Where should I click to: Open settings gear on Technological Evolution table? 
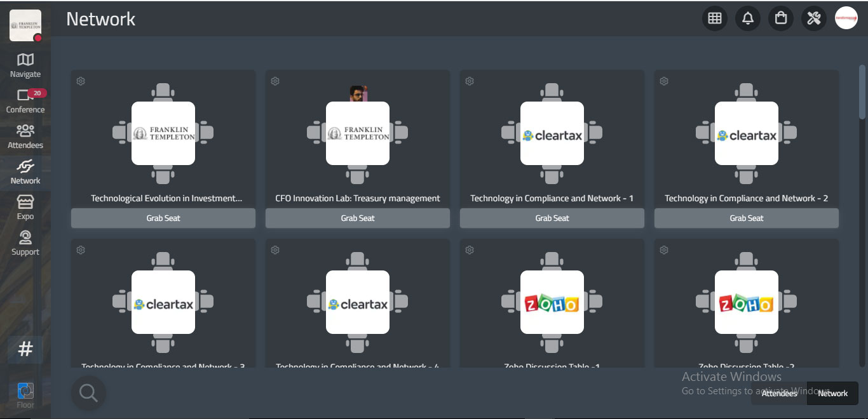[x=81, y=81]
